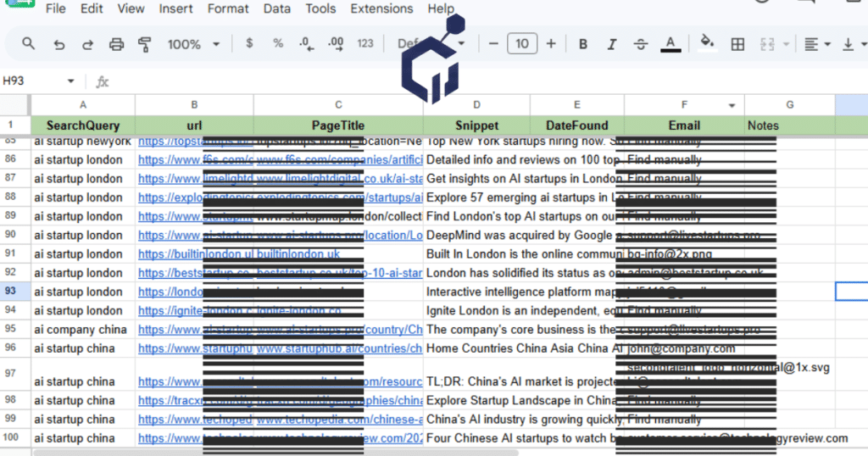Open the Insert menu

click(x=175, y=8)
